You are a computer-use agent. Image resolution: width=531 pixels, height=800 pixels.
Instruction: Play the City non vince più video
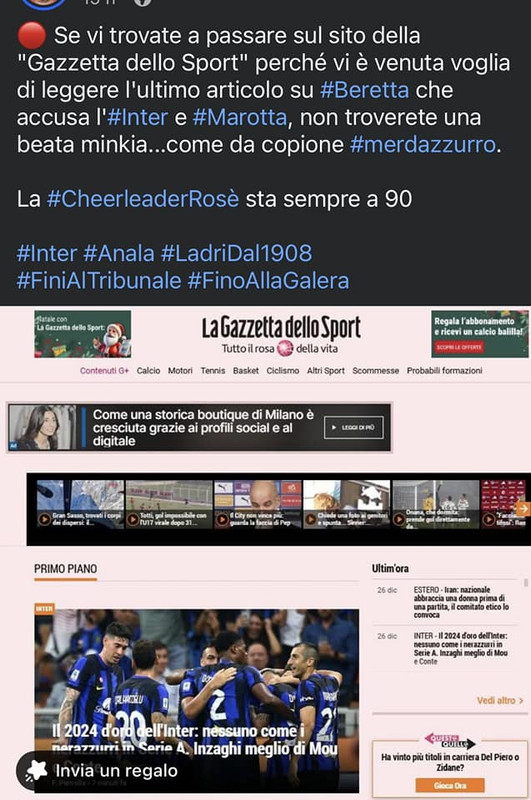coord(258,504)
